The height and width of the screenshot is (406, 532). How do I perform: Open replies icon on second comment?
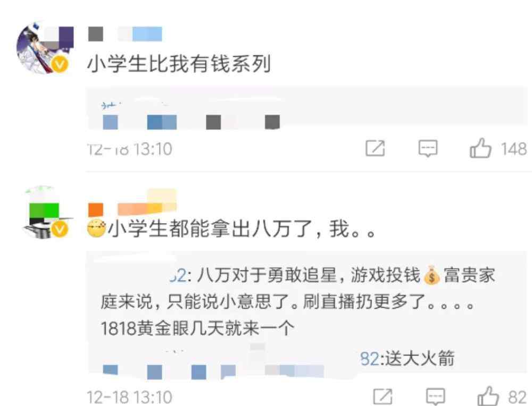tap(436, 396)
